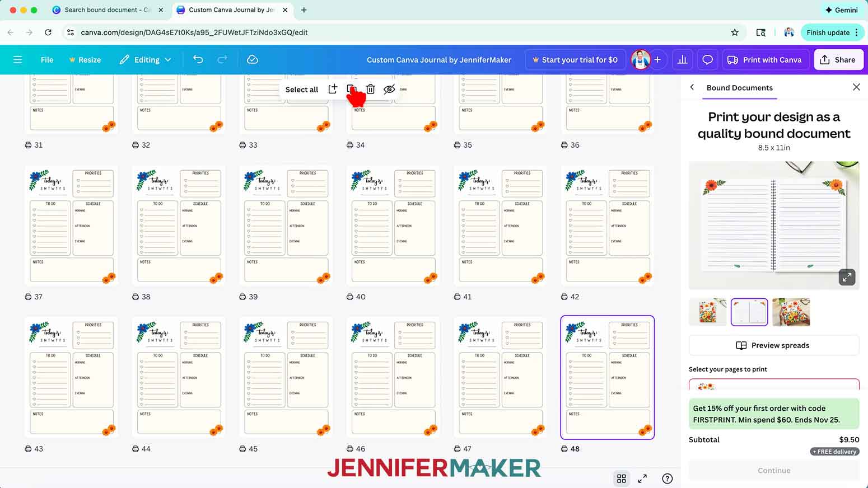Select the first floral cover preview thumbnail
Image resolution: width=868 pixels, height=488 pixels.
tap(707, 312)
